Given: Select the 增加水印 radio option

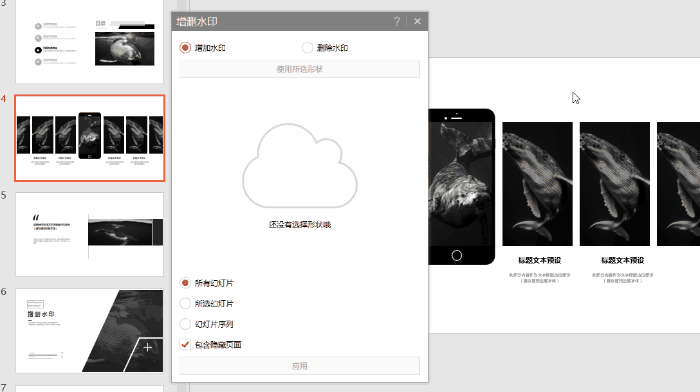Looking at the screenshot, I should click(185, 47).
